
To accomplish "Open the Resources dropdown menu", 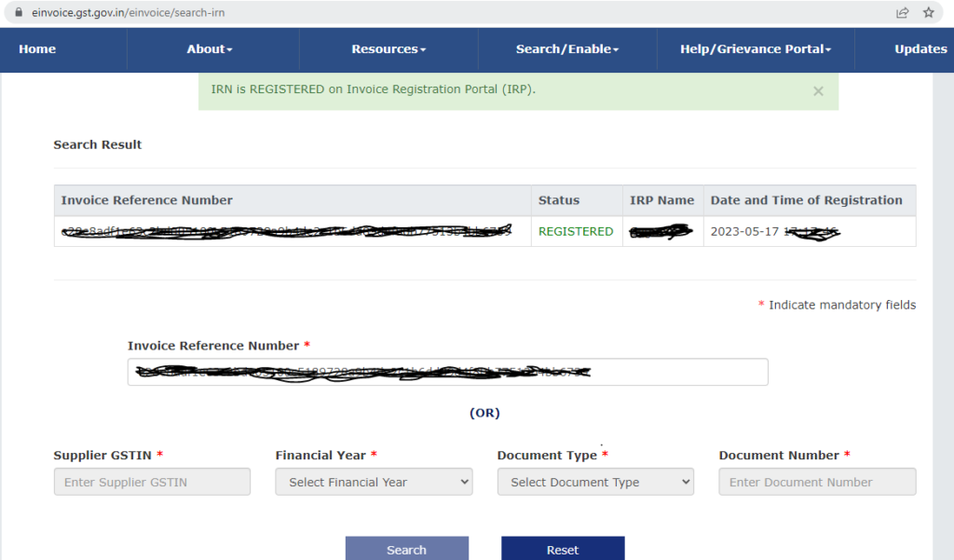I will pos(388,49).
